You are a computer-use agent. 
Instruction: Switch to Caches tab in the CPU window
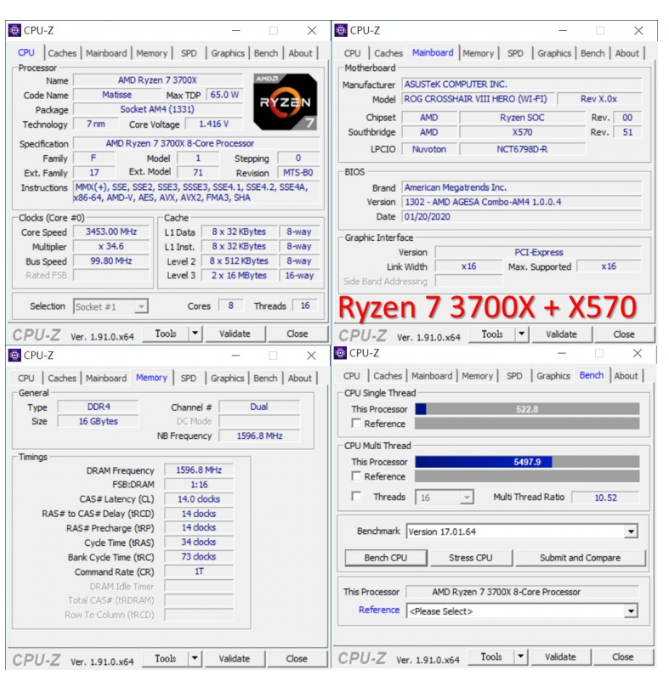(62, 53)
